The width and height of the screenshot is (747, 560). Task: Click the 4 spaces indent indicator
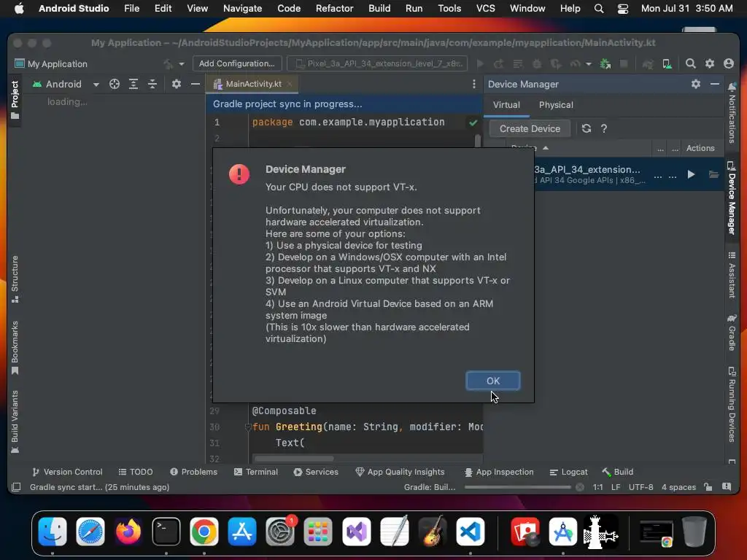click(x=678, y=487)
